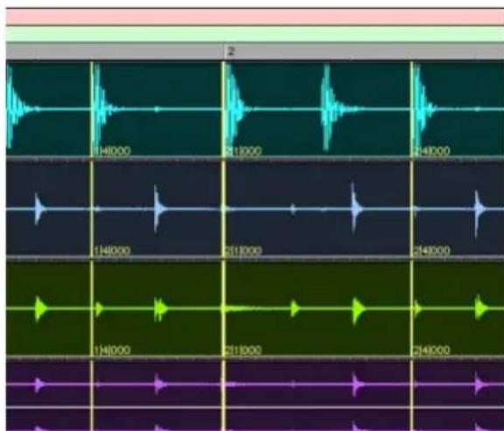Click the first blue track transient before 1|4|000
This screenshot has height=431, width=504.
coord(39,209)
